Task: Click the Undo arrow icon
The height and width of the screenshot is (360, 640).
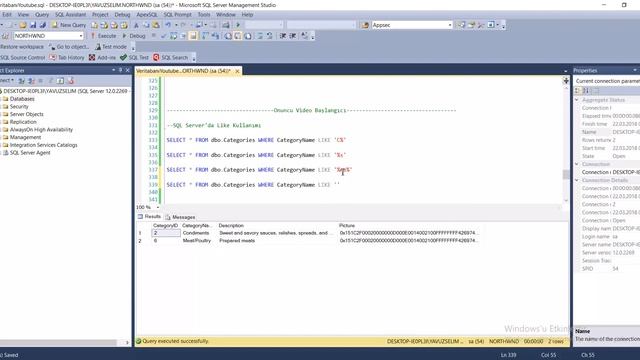Action: pos(168,25)
